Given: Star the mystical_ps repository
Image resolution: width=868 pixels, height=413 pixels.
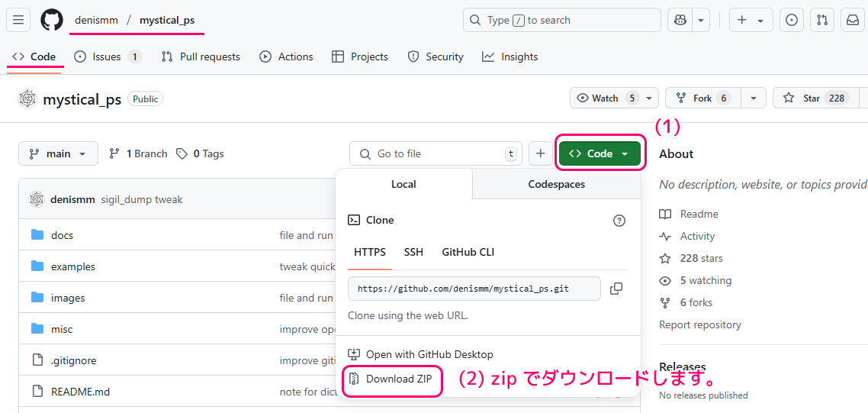Looking at the screenshot, I should pos(815,98).
